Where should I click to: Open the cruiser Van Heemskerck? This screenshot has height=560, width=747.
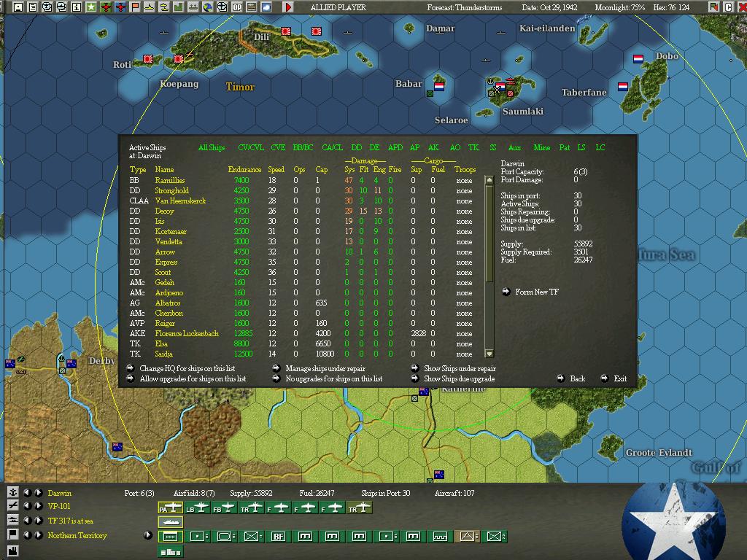180,201
